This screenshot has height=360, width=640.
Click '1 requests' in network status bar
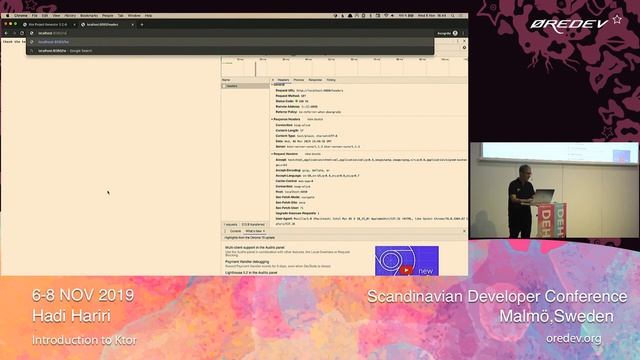(x=231, y=224)
